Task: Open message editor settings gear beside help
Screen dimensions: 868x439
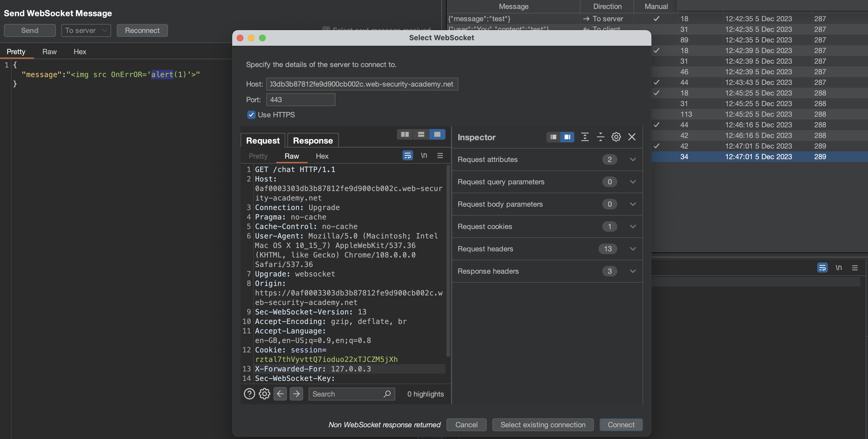Action: (265, 394)
